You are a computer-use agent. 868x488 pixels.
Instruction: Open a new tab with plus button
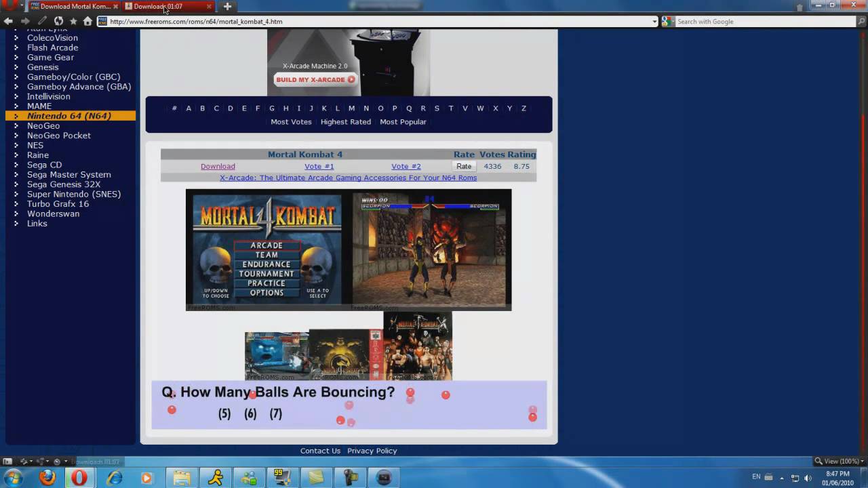pos(227,6)
